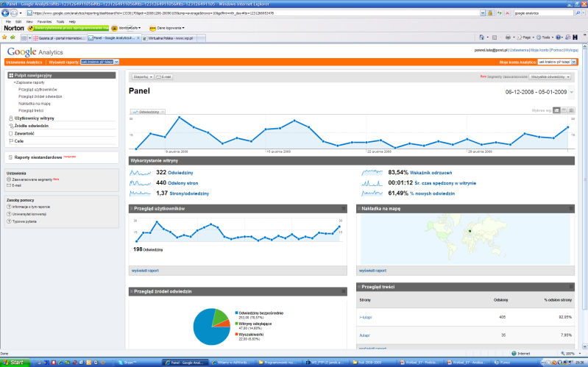This screenshot has width=588, height=367.
Task: Click the Help question mark icon
Action: [x=558, y=38]
